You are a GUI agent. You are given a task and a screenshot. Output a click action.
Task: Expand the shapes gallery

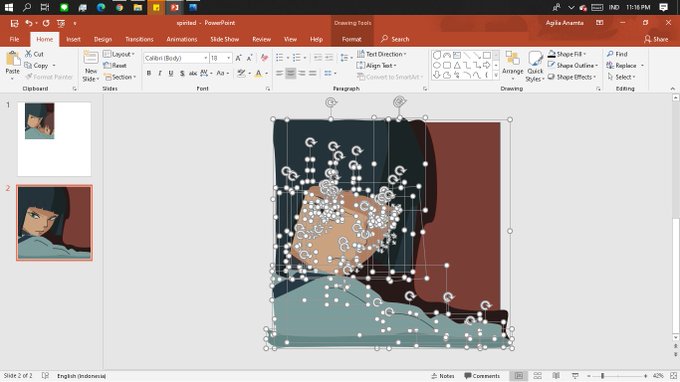(496, 76)
